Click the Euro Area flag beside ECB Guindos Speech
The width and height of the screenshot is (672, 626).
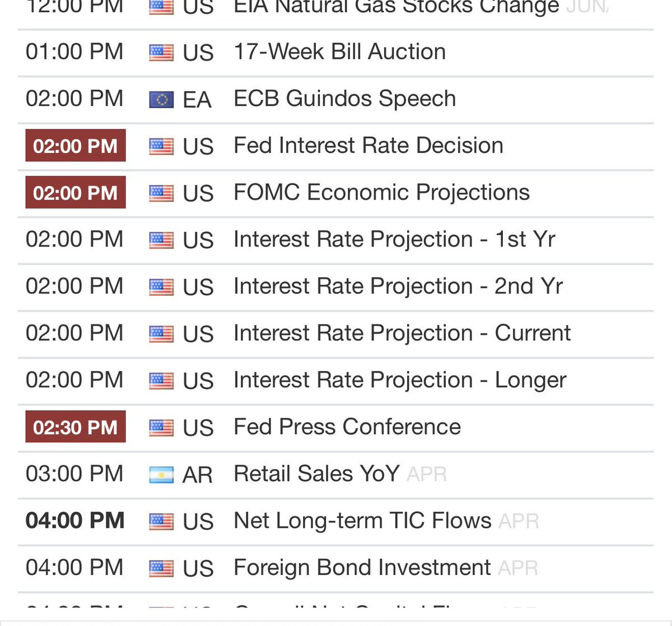coord(161,100)
